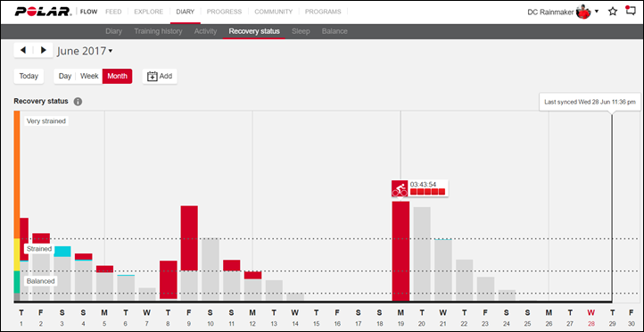Click the cycling workout icon on June 19

click(400, 188)
